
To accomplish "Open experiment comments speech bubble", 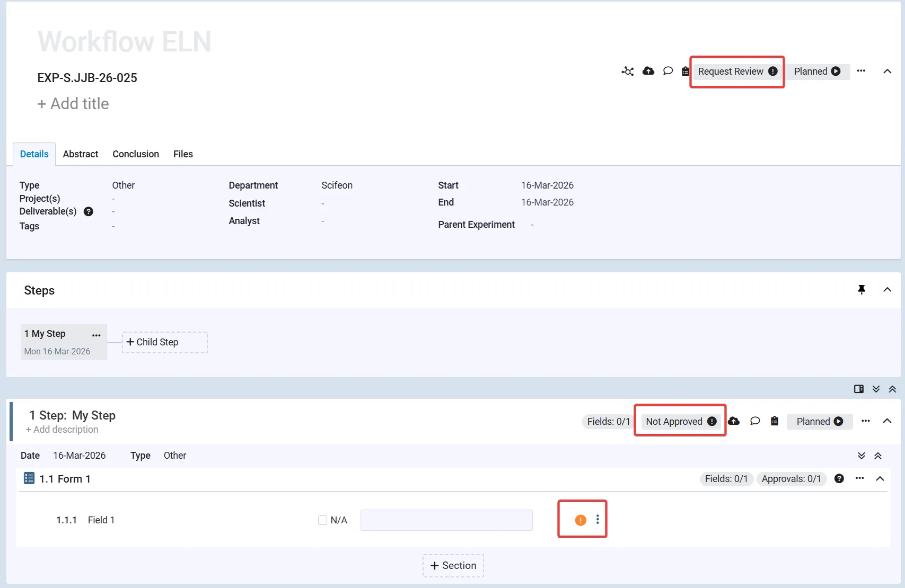I will [x=668, y=71].
